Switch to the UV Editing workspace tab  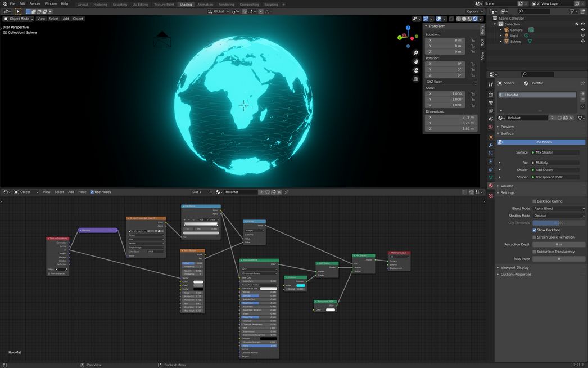point(140,5)
